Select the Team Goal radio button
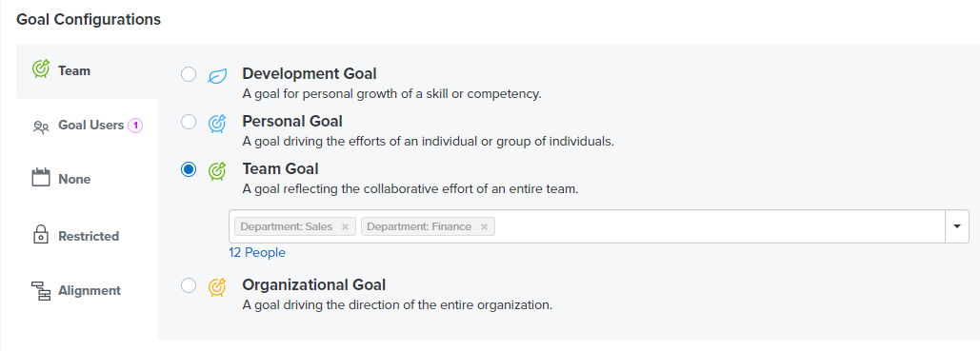 pos(189,169)
